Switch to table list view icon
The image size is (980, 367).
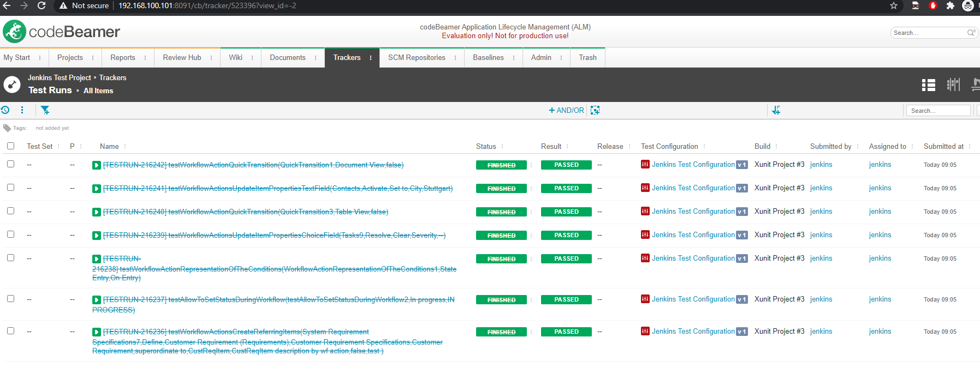tap(929, 85)
